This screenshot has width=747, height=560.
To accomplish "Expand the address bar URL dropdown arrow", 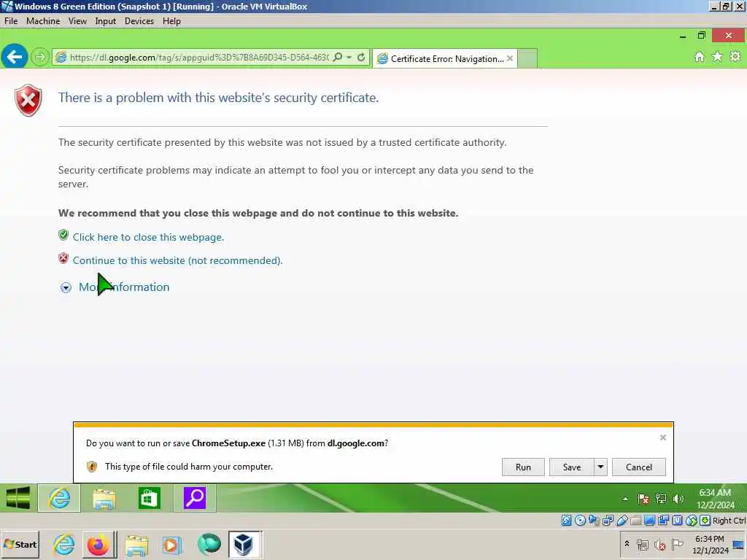I will (x=349, y=57).
